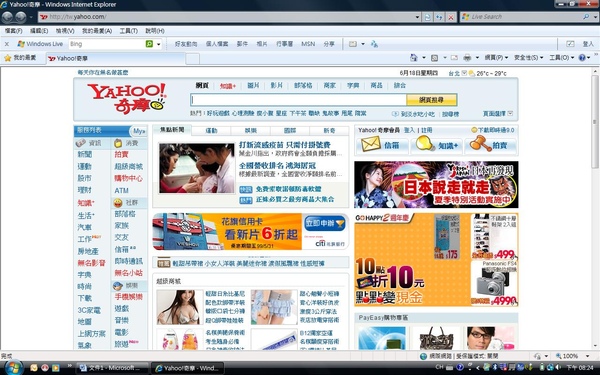Open the new blank tab button
Viewport: 600px width, 375px height.
192,59
